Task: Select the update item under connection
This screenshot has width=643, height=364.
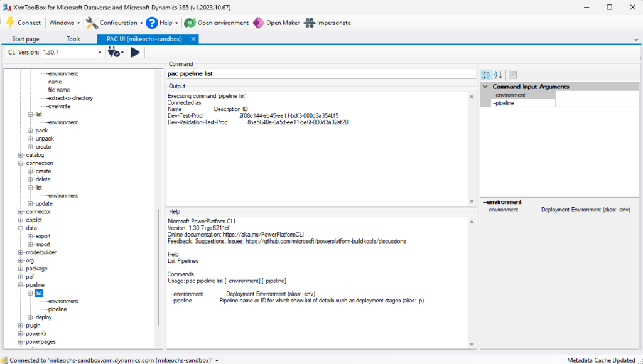Action: pyautogui.click(x=44, y=204)
